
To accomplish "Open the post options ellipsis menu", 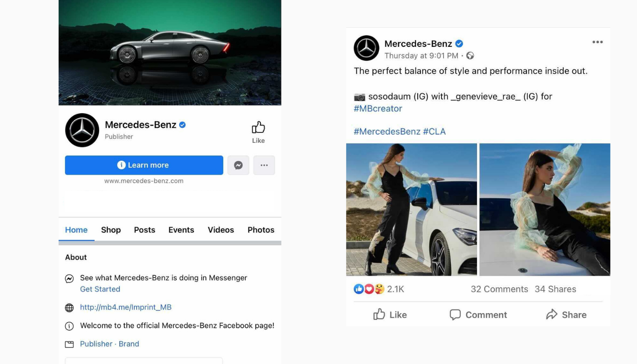I will [x=597, y=42].
